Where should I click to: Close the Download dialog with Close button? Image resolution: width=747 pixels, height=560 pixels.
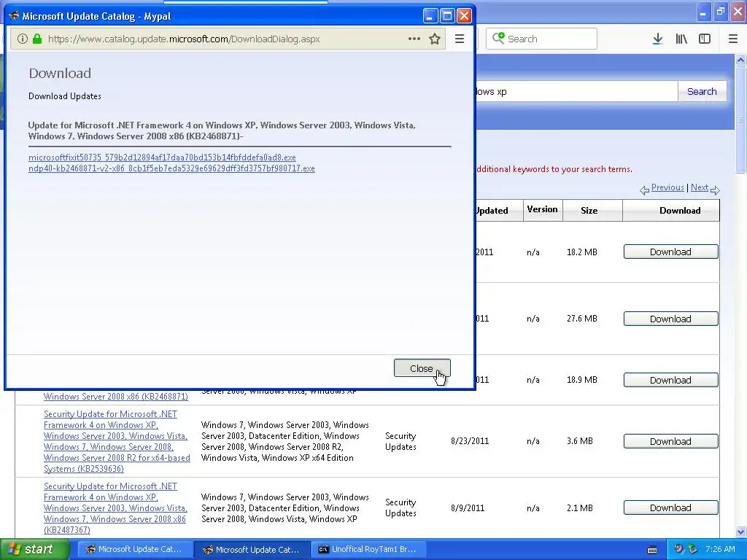click(x=422, y=368)
